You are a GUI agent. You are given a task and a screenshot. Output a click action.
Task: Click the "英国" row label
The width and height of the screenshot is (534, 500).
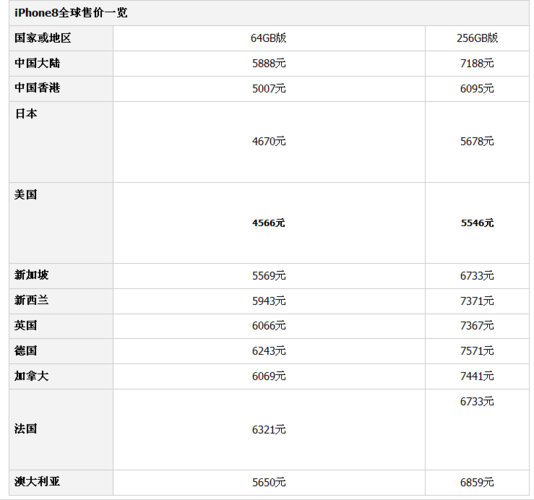tap(26, 325)
